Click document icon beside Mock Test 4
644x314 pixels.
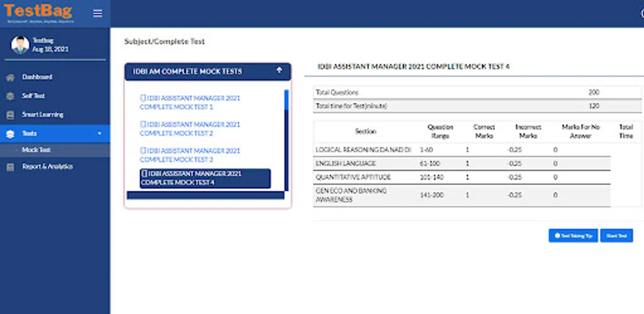coord(144,173)
